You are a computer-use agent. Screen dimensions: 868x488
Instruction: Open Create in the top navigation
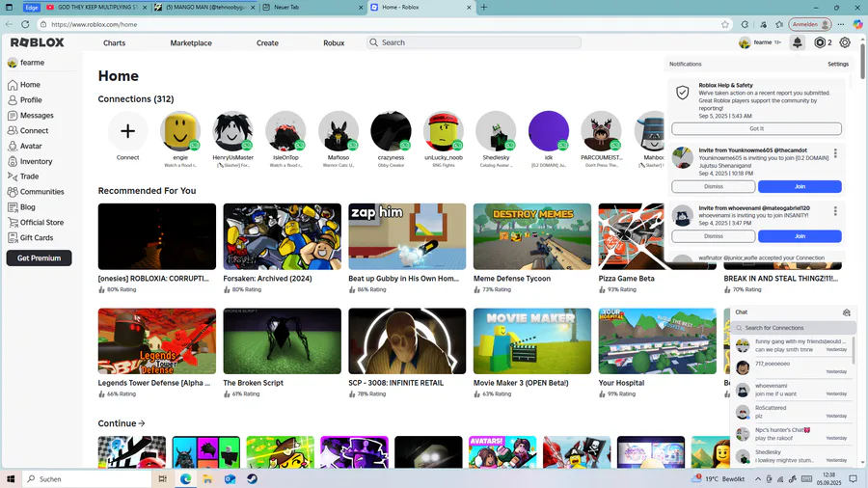(x=267, y=43)
